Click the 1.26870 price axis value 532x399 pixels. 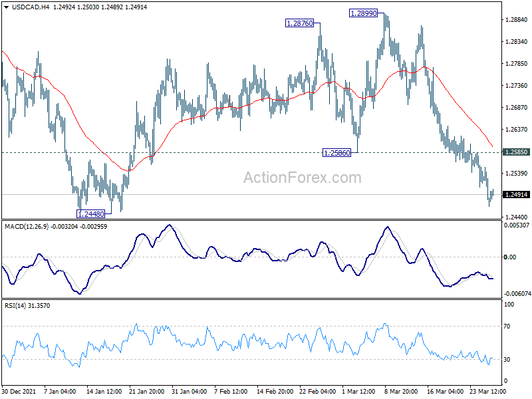click(x=516, y=108)
